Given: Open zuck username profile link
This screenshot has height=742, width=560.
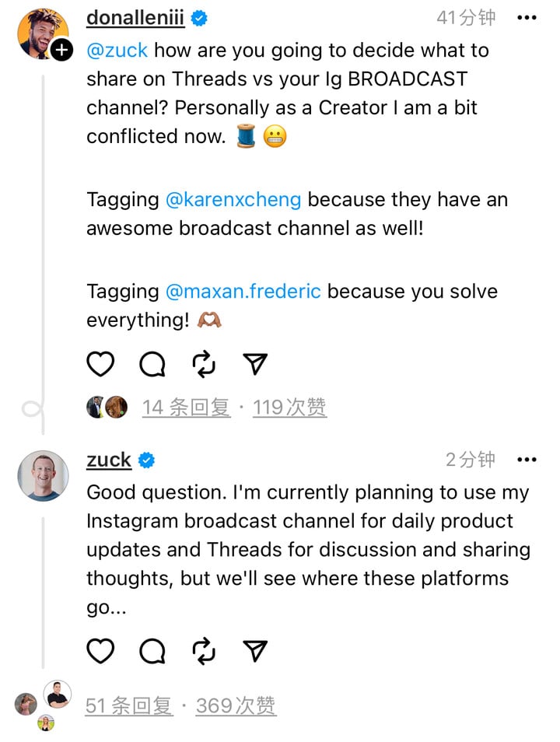Looking at the screenshot, I should [x=109, y=460].
